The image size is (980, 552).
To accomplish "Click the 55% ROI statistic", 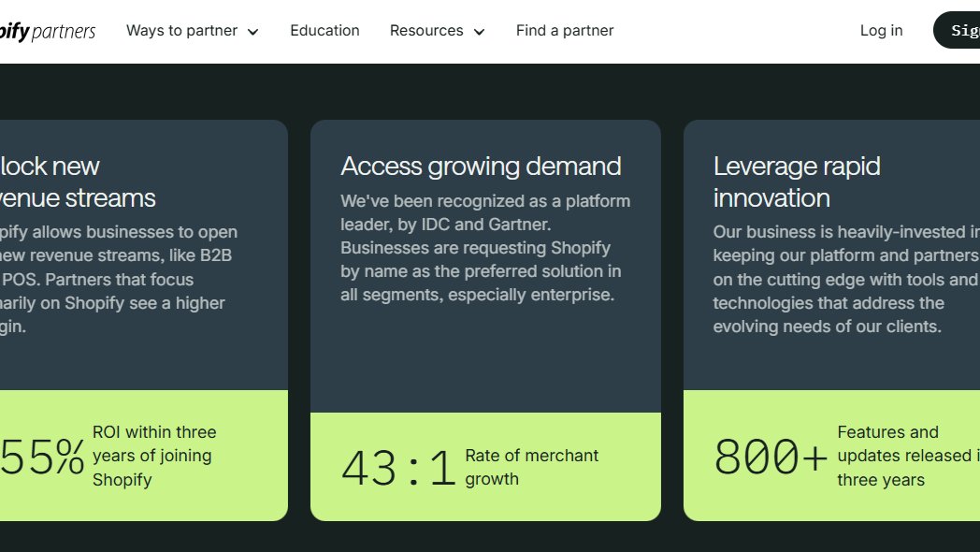I will (42, 457).
